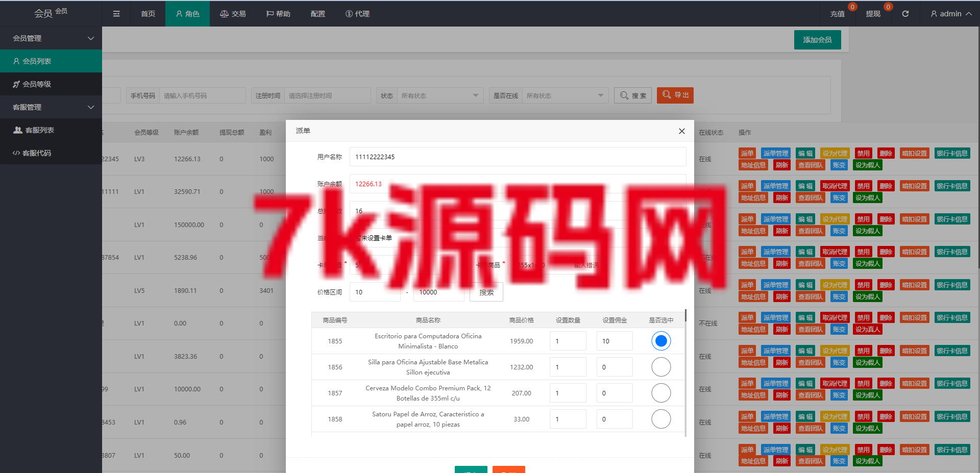This screenshot has width=980, height=473.
Task: Click 查看团队 in the first member row
Action: coord(811,165)
